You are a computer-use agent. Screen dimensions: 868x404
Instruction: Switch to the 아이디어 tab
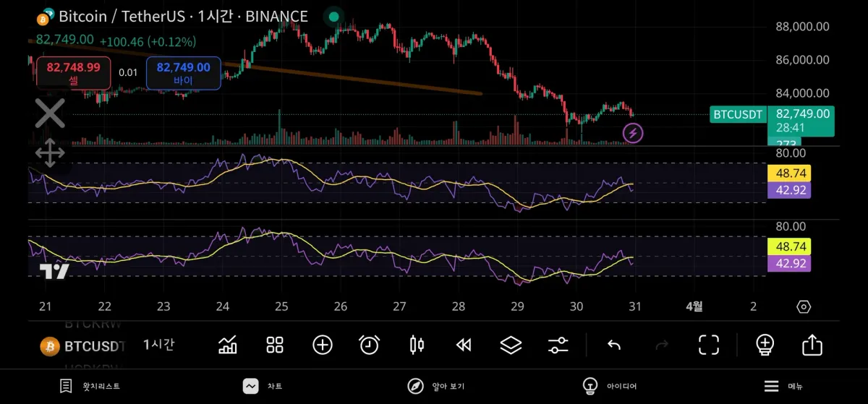tap(610, 386)
